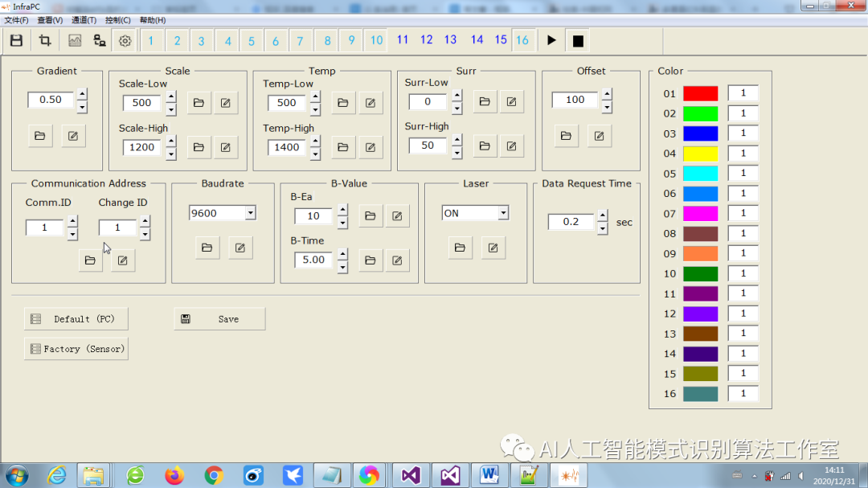This screenshot has width=868, height=488.
Task: Read Communication Address with folder icon
Action: pyautogui.click(x=90, y=260)
